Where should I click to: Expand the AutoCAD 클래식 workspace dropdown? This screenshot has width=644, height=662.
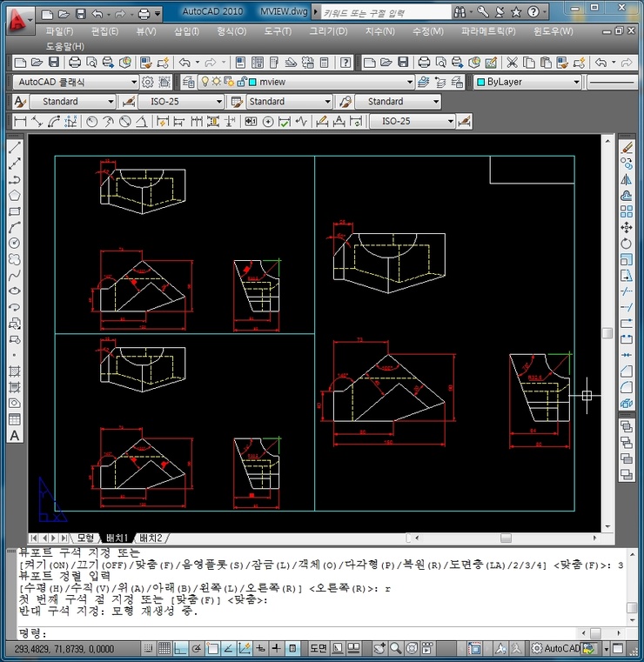[134, 82]
